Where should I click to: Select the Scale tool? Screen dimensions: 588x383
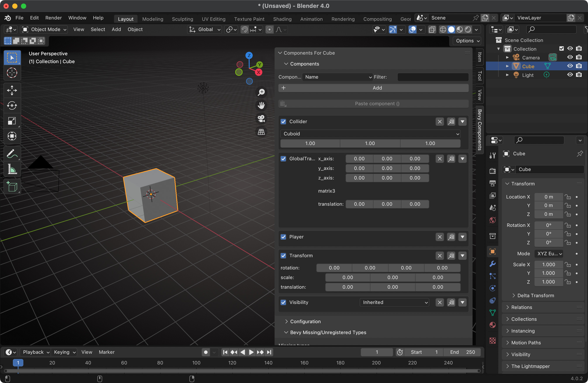[12, 121]
